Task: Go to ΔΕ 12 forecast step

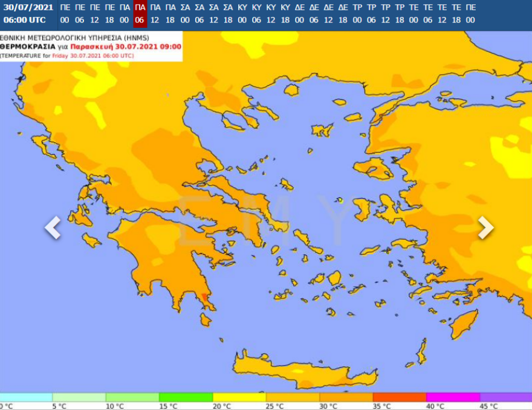Action: [x=328, y=13]
